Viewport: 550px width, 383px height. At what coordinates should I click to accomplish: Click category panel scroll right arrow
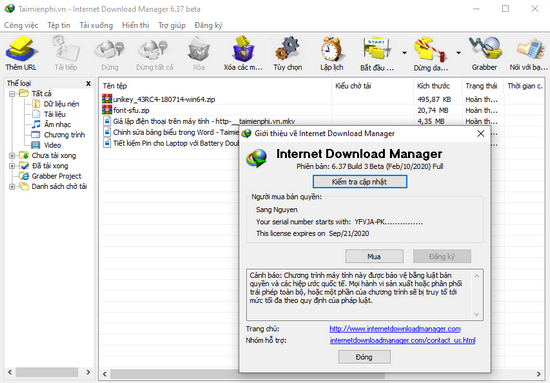[x=88, y=372]
